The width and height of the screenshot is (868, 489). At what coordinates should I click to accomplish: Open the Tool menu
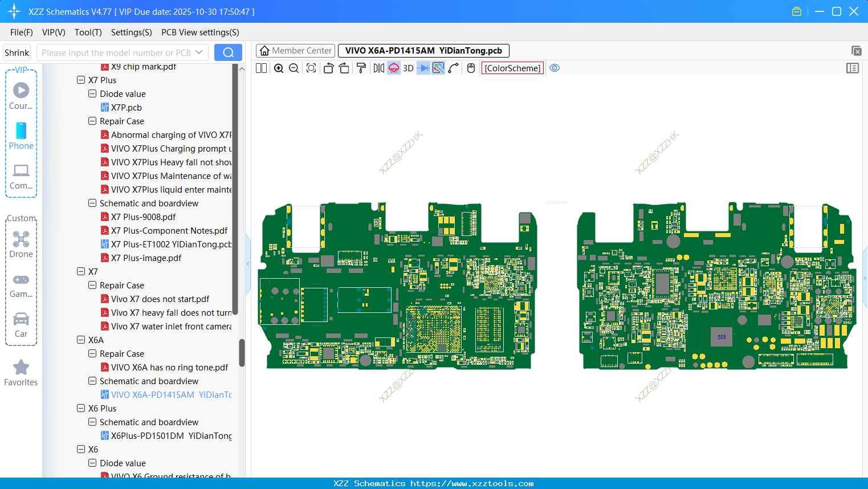(x=88, y=32)
